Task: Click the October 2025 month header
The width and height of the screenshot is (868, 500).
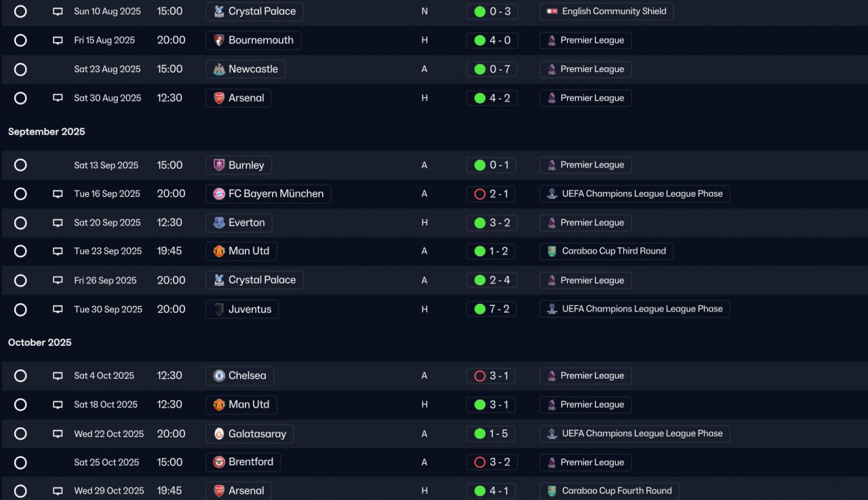Action: (x=40, y=343)
